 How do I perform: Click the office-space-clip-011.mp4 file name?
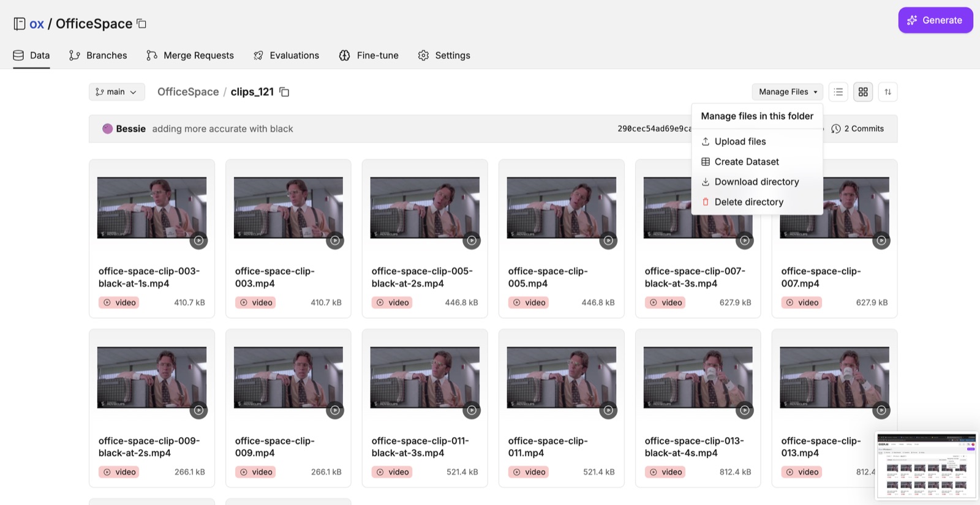point(548,447)
